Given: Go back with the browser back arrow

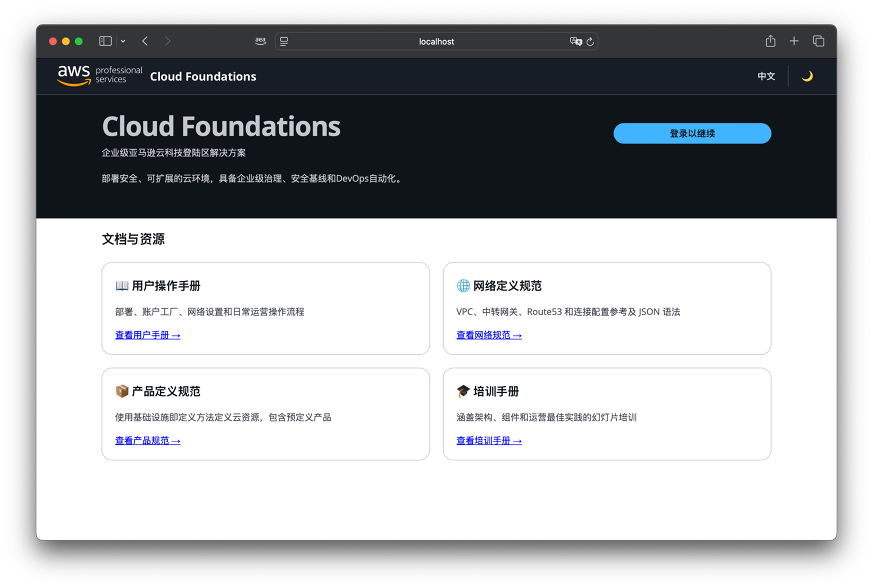Looking at the screenshot, I should point(145,41).
